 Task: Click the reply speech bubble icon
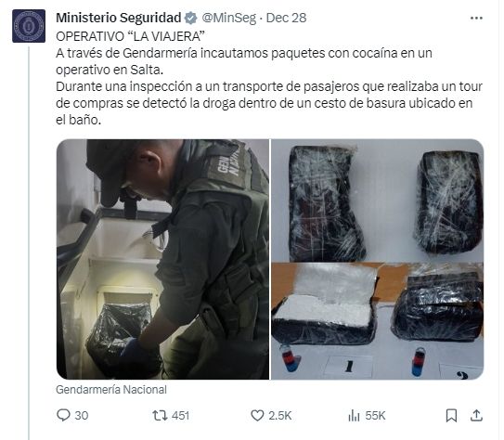click(63, 415)
